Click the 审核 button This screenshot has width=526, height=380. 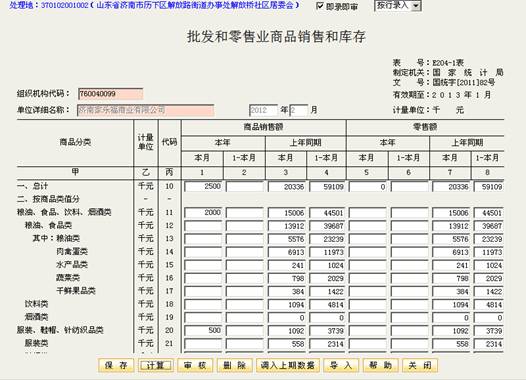[195, 365]
